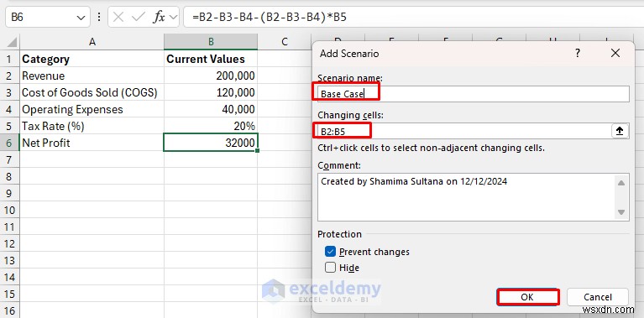Click the confirm formula checkmark icon
This screenshot has width=644, height=318.
139,18
